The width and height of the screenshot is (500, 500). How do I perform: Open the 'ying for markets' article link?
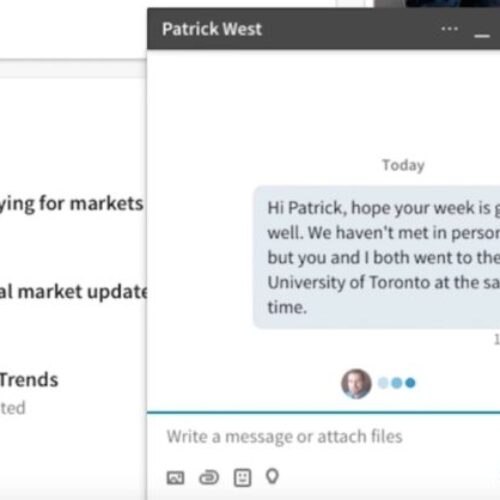click(x=71, y=203)
